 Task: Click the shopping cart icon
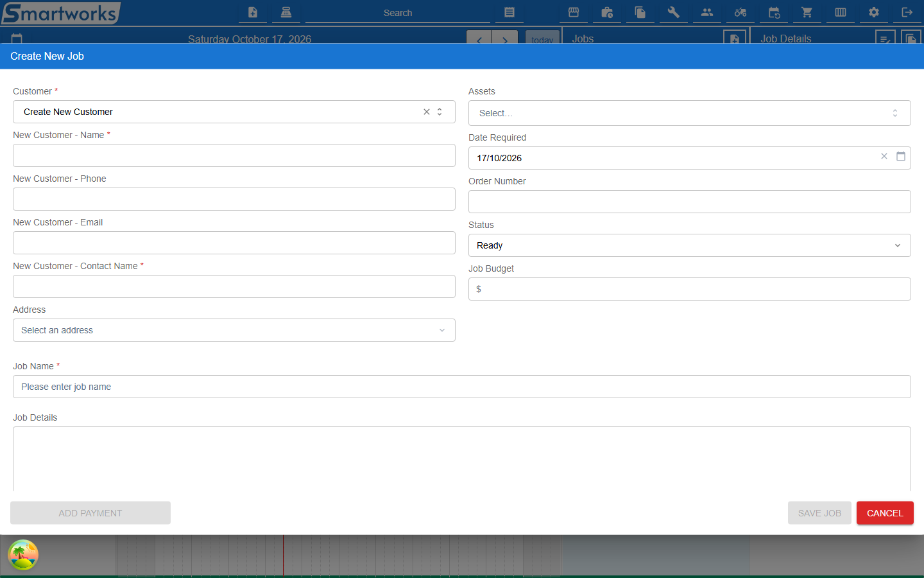807,12
